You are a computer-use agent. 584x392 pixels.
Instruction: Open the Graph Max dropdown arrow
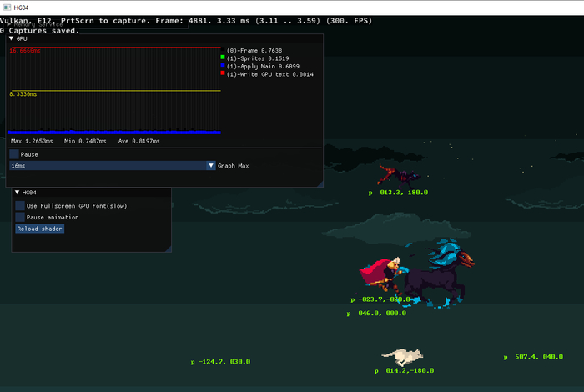(210, 166)
